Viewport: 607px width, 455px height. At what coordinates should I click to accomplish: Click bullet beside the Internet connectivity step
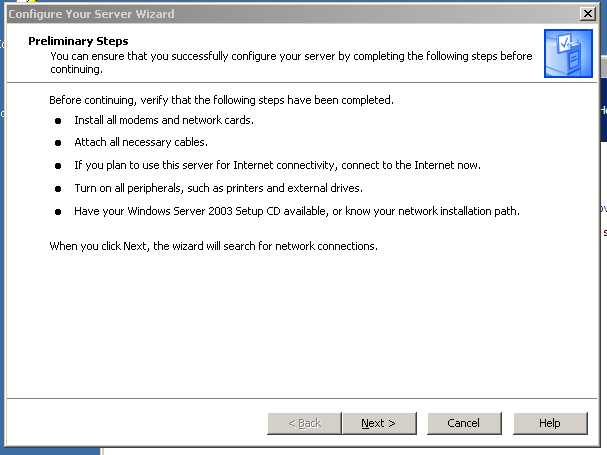[x=59, y=166]
